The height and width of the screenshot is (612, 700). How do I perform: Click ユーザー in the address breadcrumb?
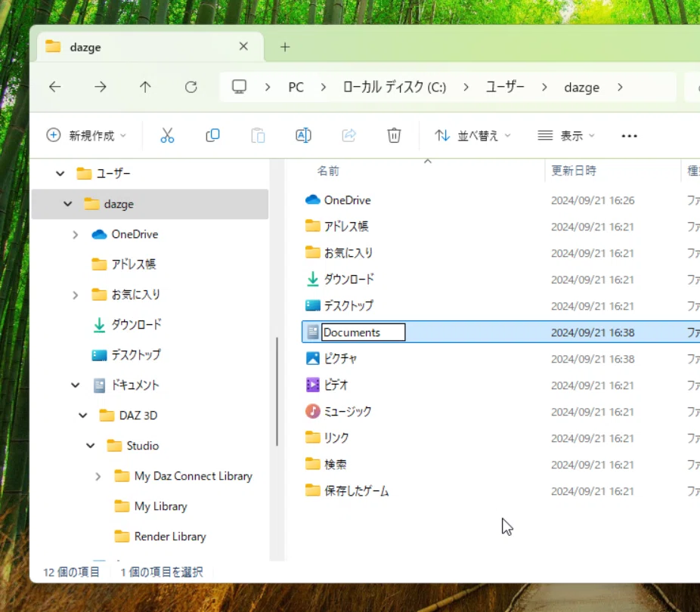[505, 87]
